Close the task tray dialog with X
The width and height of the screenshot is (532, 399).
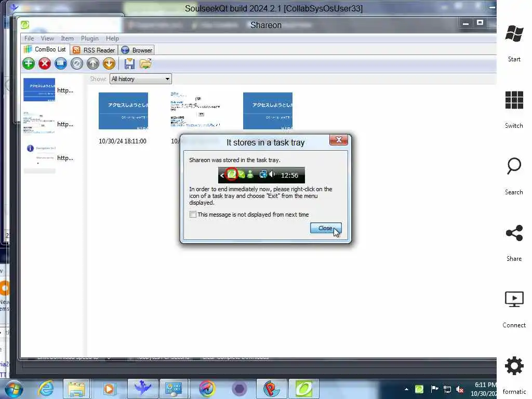tap(338, 140)
